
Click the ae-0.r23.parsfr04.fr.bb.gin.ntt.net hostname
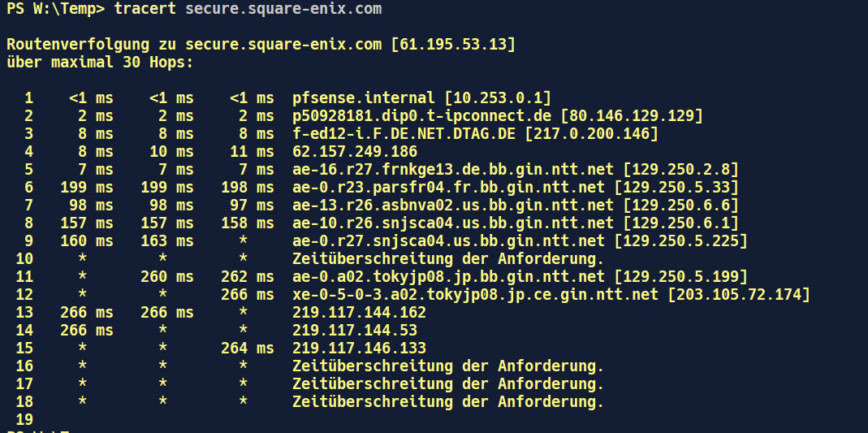point(448,187)
